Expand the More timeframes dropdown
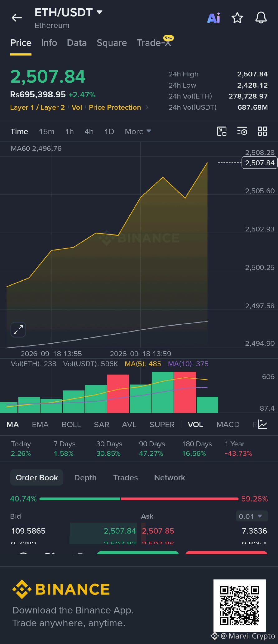This screenshot has height=644, width=278. [138, 131]
